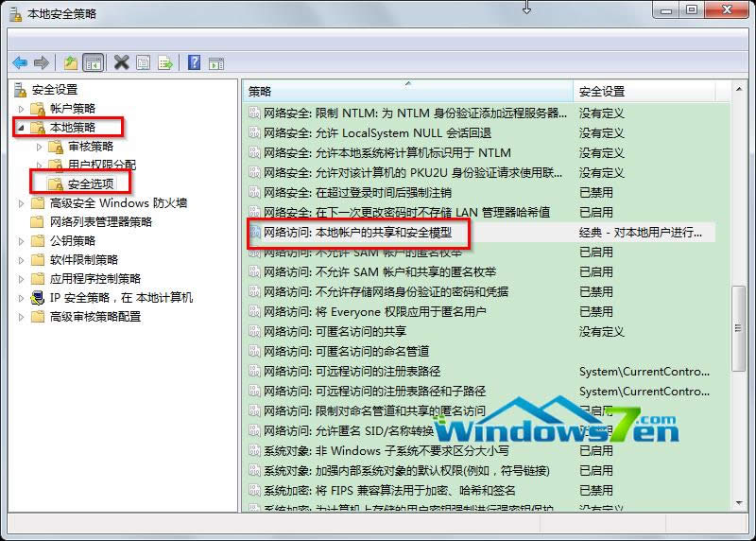Screen dimensions: 756x541
Task: Click the Export List toolbar icon
Action: point(165,63)
